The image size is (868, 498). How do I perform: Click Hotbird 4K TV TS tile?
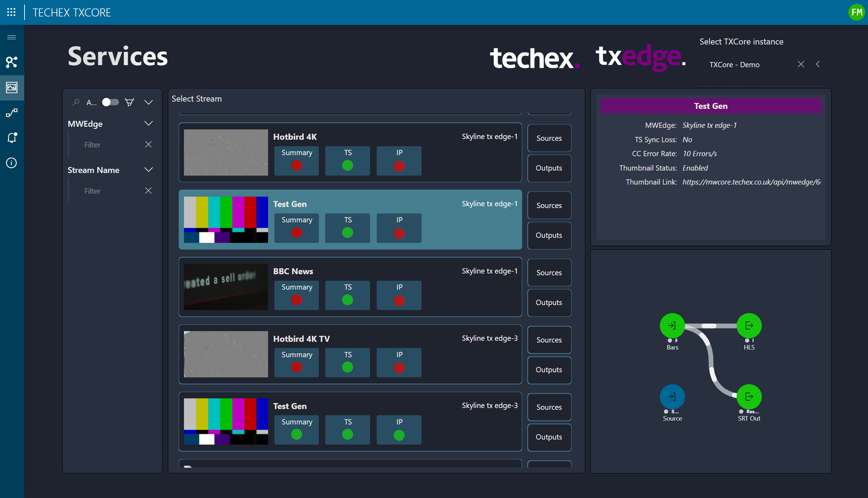348,362
